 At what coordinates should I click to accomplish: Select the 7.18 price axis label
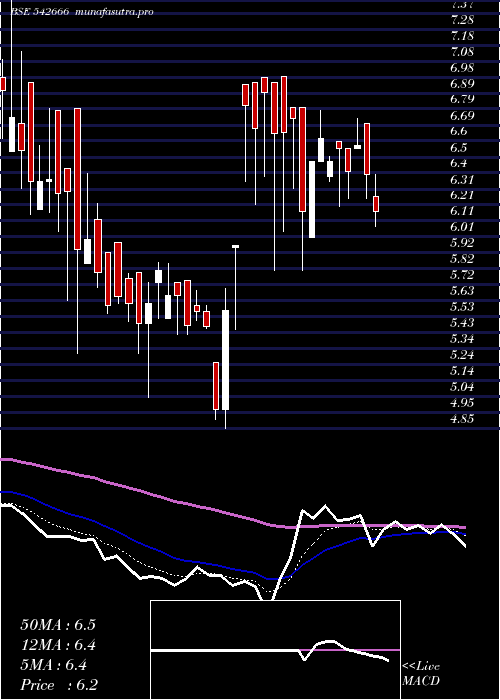click(462, 36)
